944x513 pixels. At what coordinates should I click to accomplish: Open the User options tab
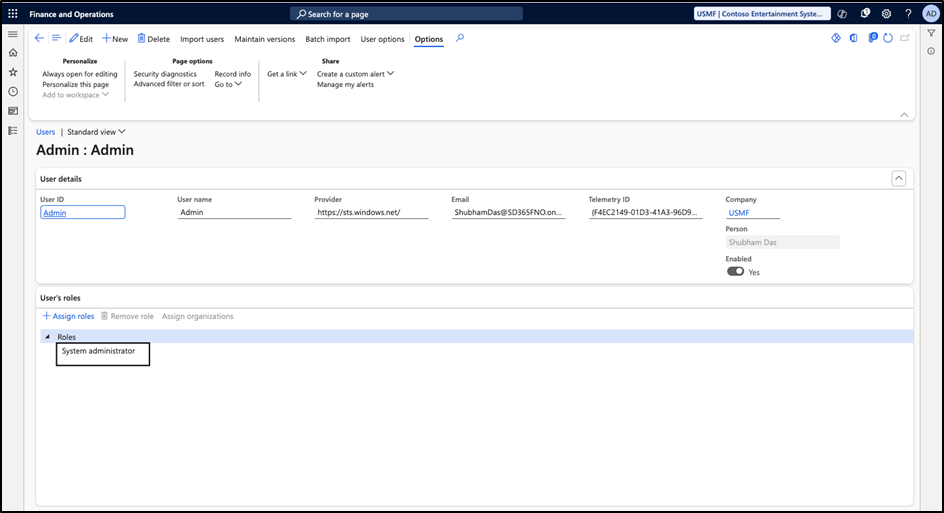tap(382, 39)
